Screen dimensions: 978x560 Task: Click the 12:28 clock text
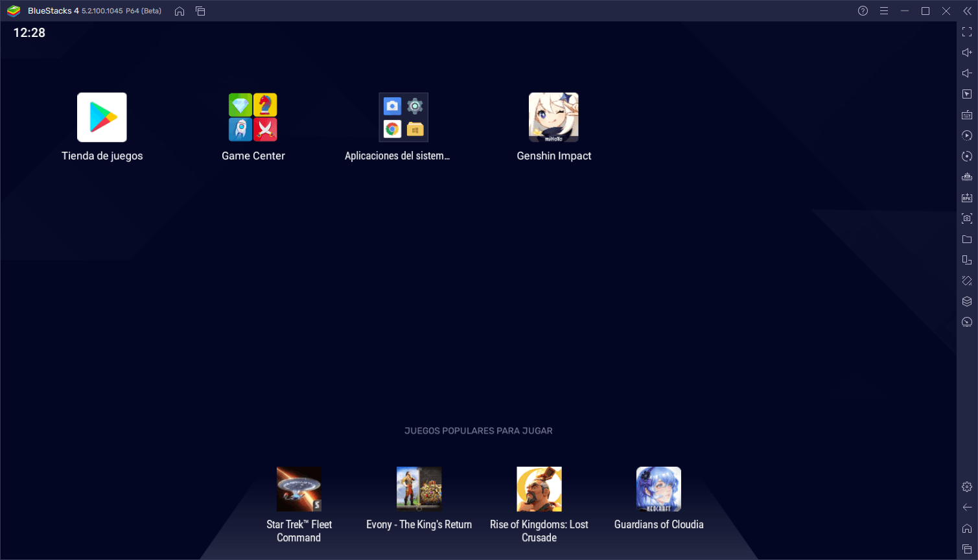(x=29, y=33)
